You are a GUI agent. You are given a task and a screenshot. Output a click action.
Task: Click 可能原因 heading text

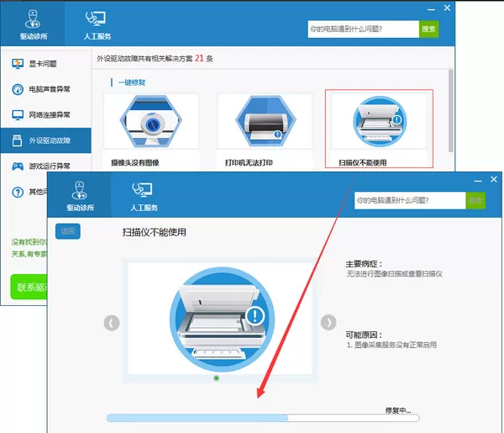(364, 335)
